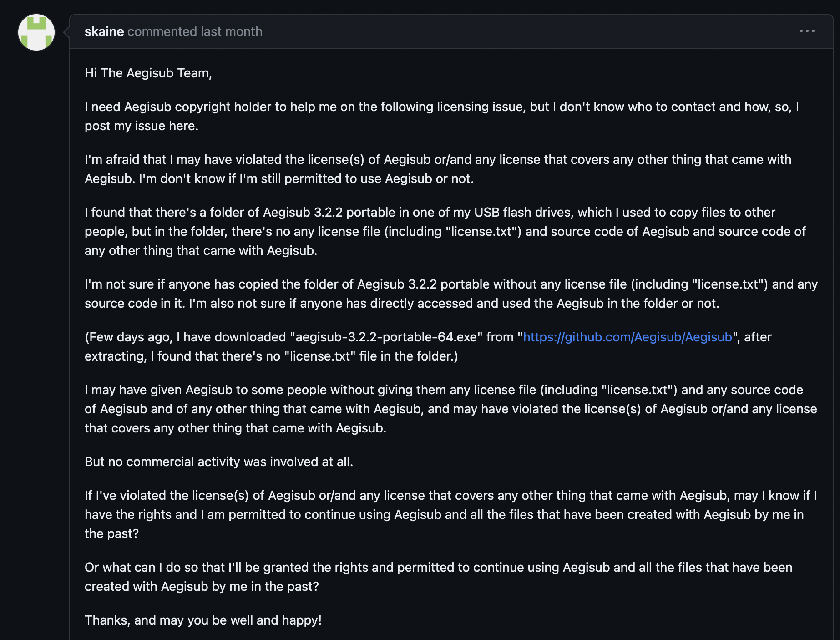Click the "But no commercial activity was involved" sentence
This screenshot has width=840, height=640.
219,462
